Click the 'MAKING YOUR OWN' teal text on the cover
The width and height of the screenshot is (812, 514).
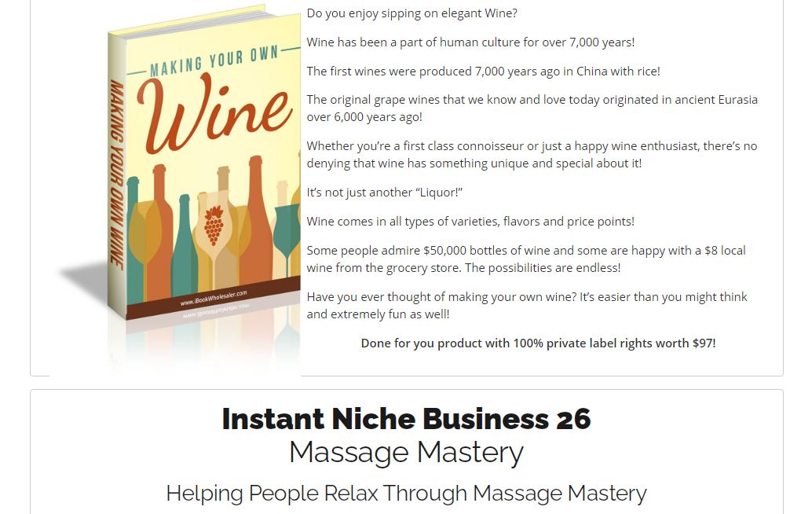point(214,61)
